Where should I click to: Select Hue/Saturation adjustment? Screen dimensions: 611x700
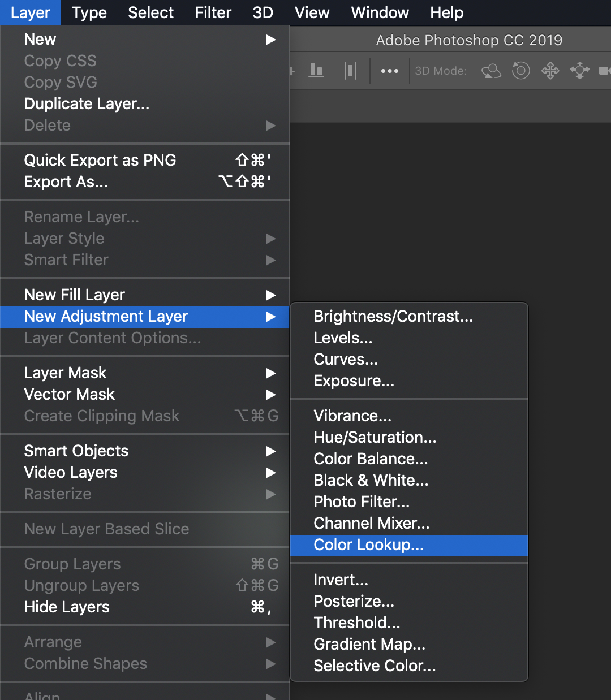point(375,438)
